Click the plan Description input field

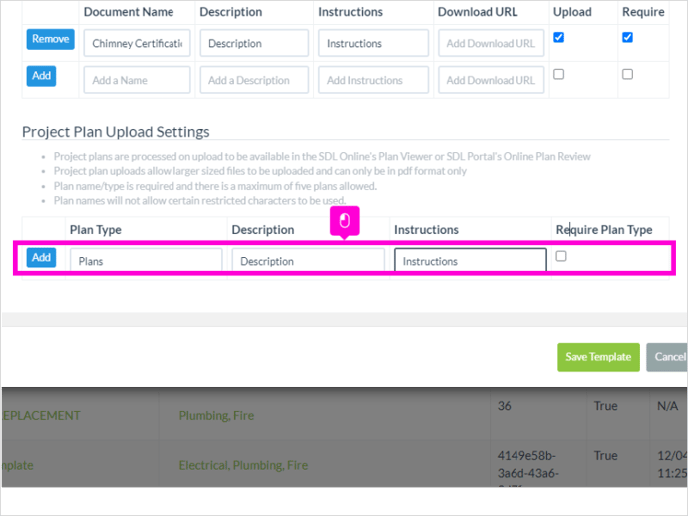[x=308, y=261]
